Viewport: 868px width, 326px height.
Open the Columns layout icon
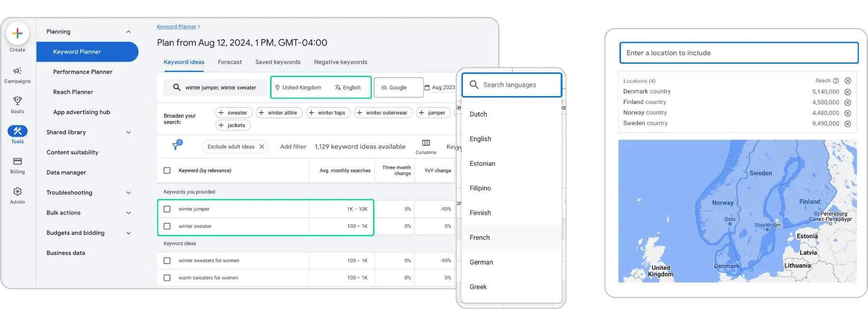[x=426, y=143]
